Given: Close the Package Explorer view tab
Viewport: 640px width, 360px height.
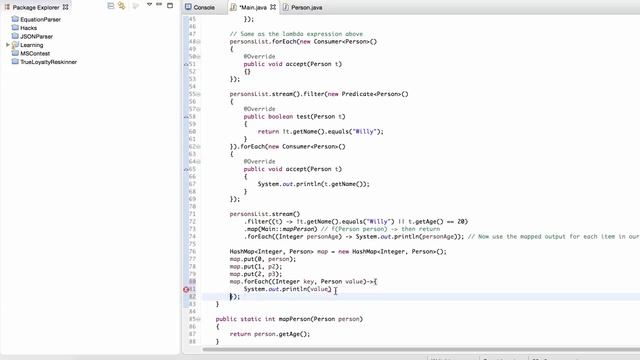Looking at the screenshot, I should coord(65,7).
